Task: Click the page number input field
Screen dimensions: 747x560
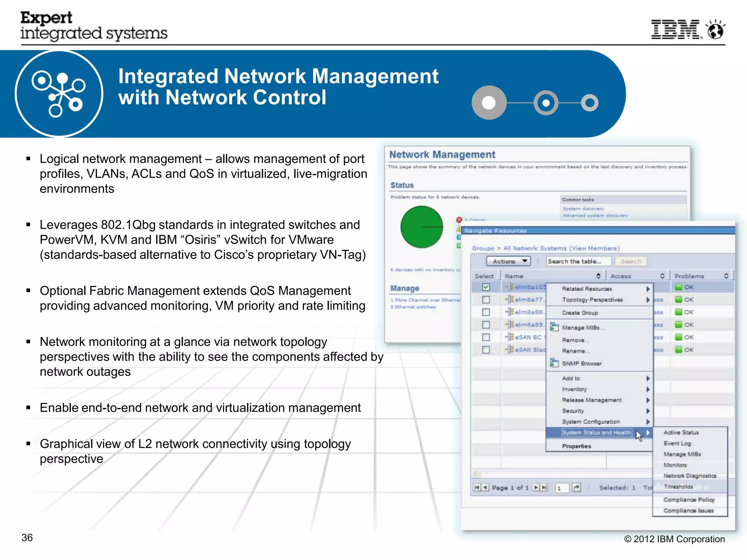Action: [562, 488]
